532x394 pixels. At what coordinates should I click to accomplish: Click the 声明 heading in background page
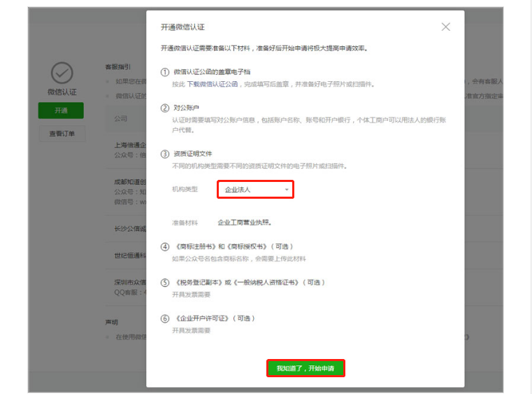pos(112,322)
